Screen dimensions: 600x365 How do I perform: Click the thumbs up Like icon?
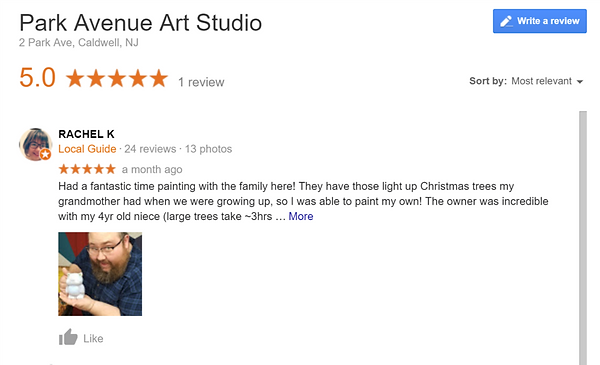68,337
